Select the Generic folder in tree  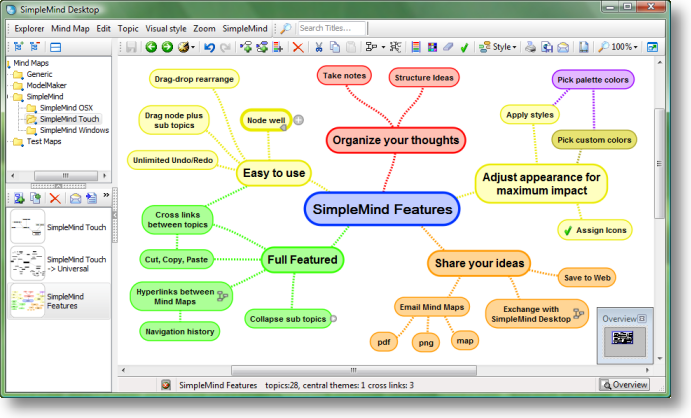(x=39, y=74)
